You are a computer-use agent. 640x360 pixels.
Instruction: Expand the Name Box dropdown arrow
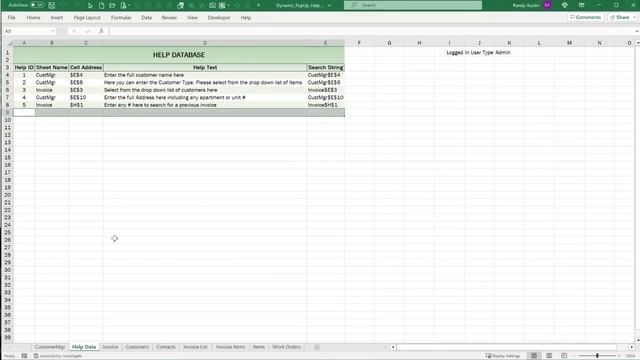click(52, 31)
